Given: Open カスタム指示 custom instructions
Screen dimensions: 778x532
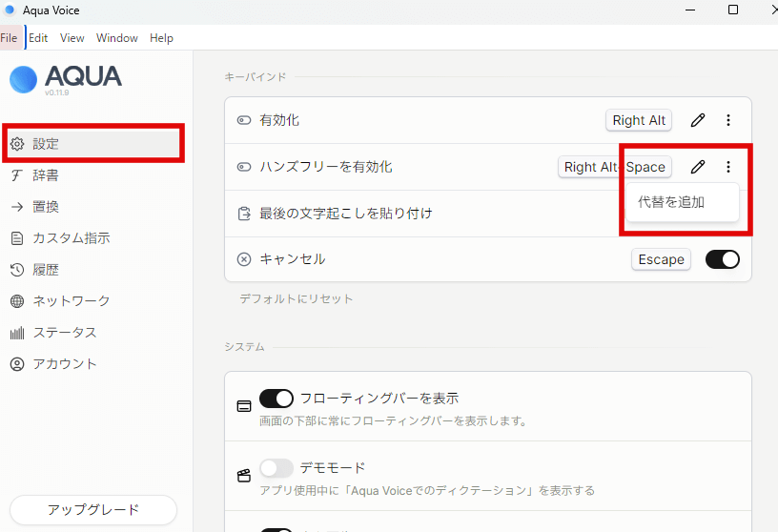Looking at the screenshot, I should click(x=71, y=238).
